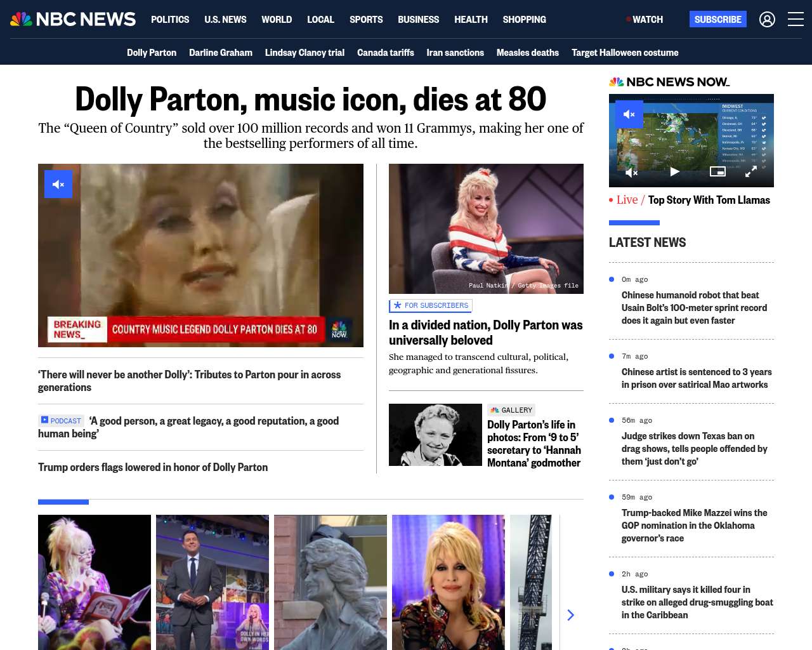Open the Dolly Parton trending topic
812x650 pixels.
152,53
